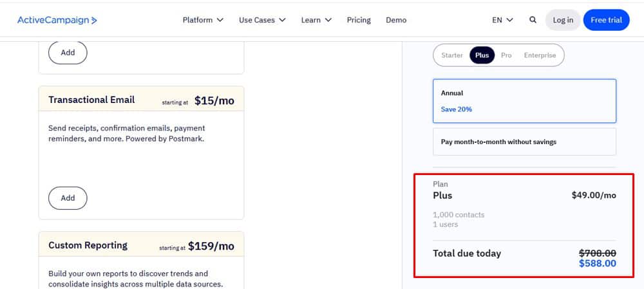
Task: Select the Starter plan tab
Action: [452, 55]
